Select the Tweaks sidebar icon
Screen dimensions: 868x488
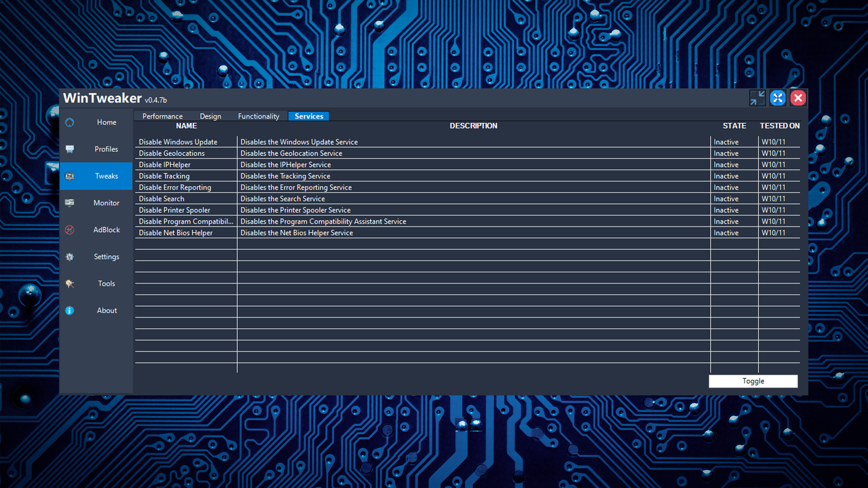pyautogui.click(x=70, y=176)
